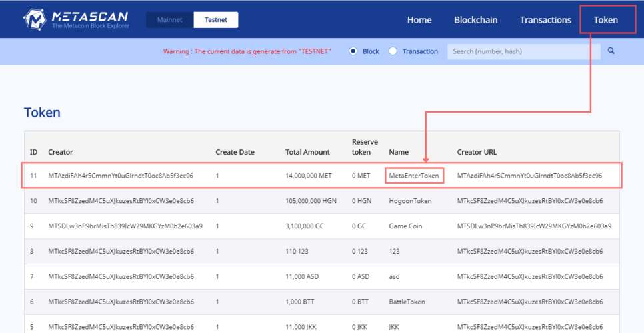The width and height of the screenshot is (644, 333).
Task: Click the 0 HGN reserve token cell
Action: [361, 201]
